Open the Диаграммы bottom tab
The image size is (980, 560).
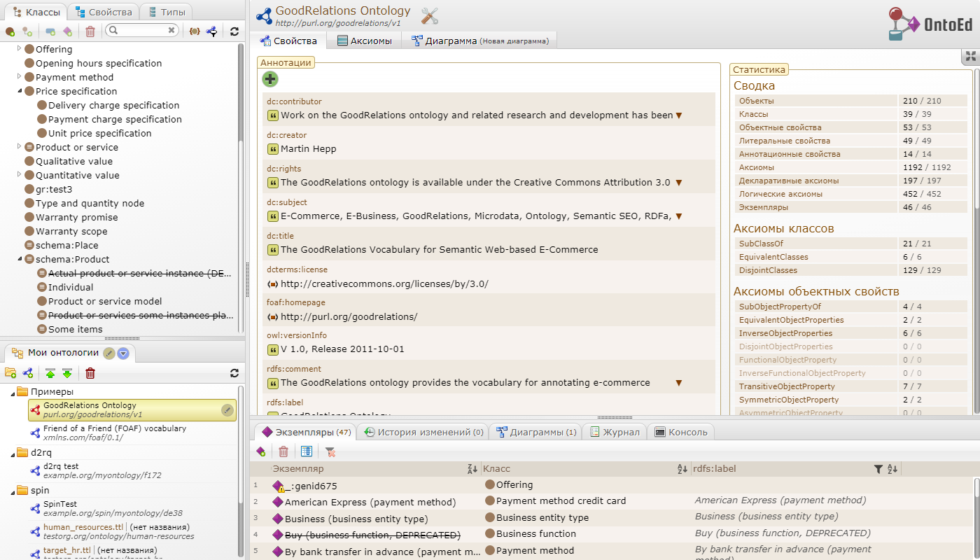click(x=535, y=432)
